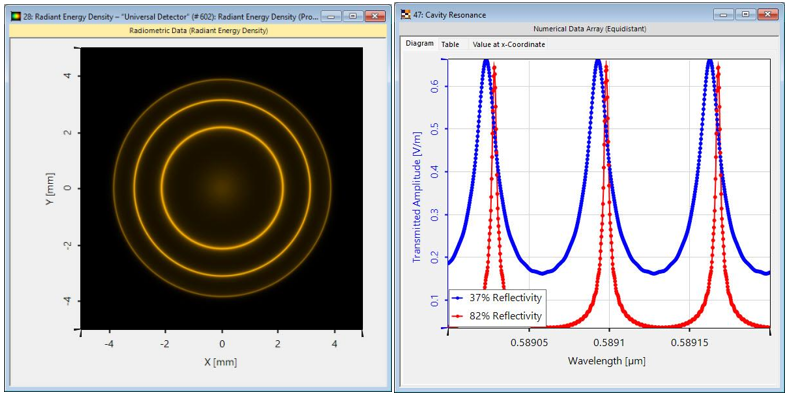Close the Cavity Resonance window
This screenshot has width=789, height=397.
pos(767,15)
